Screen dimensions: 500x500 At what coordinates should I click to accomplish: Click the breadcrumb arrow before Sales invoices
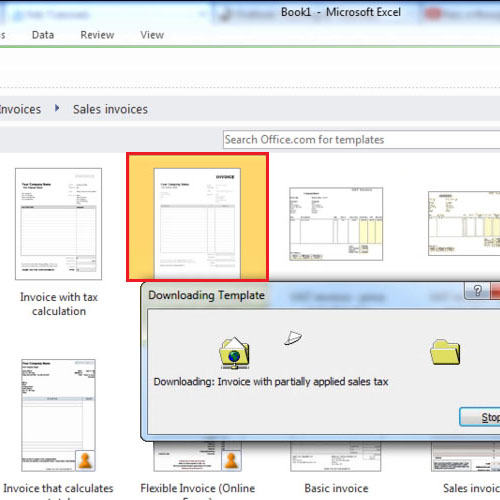coord(57,108)
